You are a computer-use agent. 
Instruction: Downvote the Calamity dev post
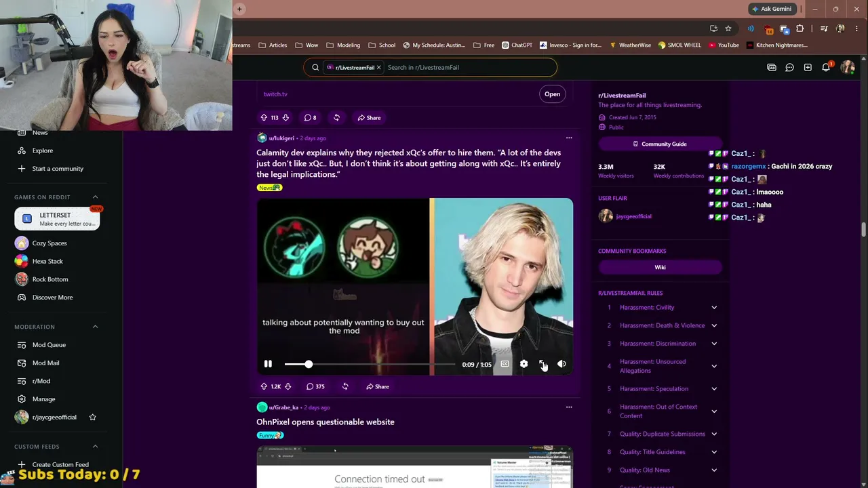tap(288, 386)
